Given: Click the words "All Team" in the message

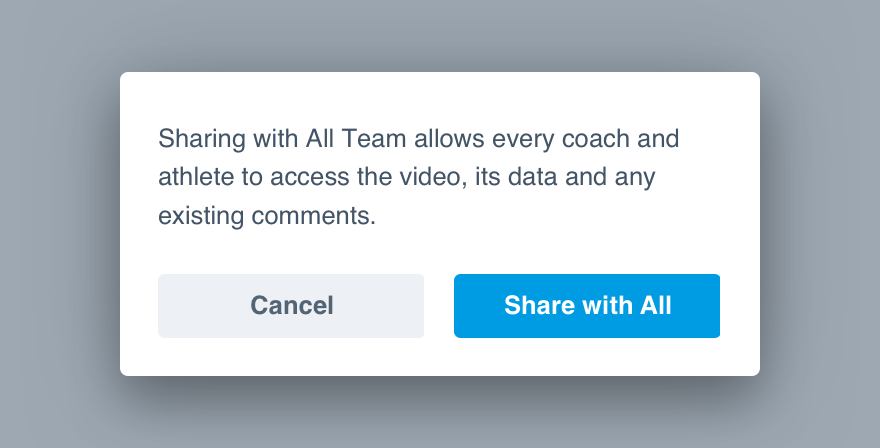Looking at the screenshot, I should coord(356,139).
